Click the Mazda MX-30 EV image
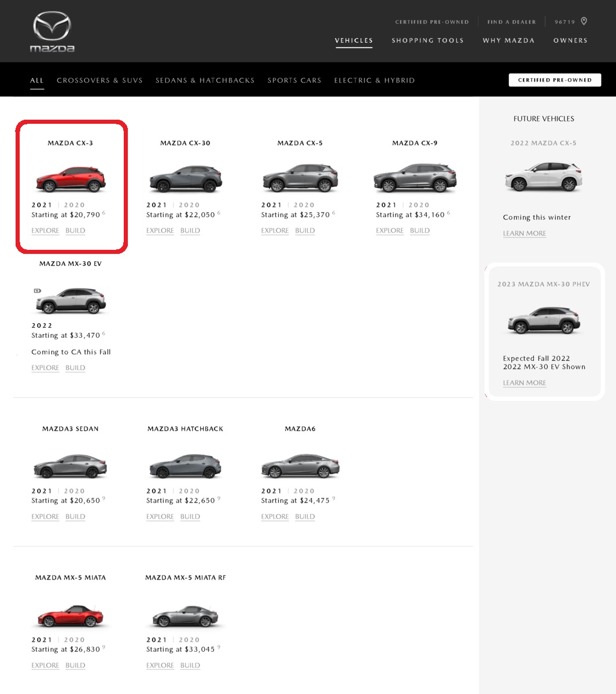Screen dimensions: 616x694 pyautogui.click(x=71, y=301)
